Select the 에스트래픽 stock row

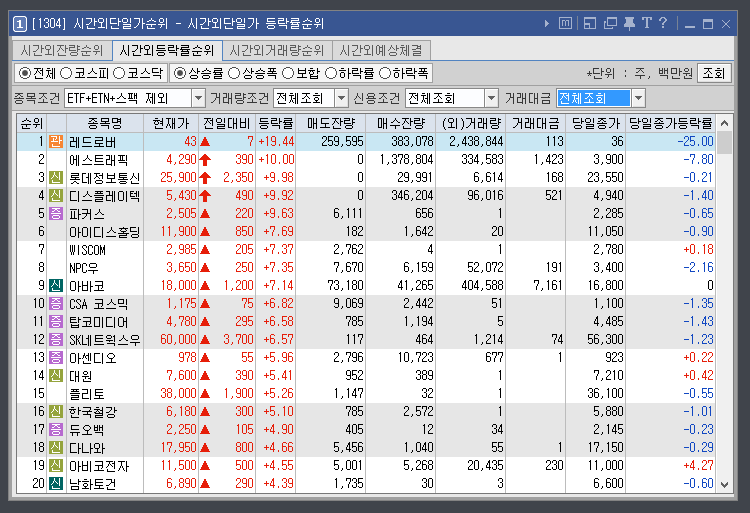[366, 160]
